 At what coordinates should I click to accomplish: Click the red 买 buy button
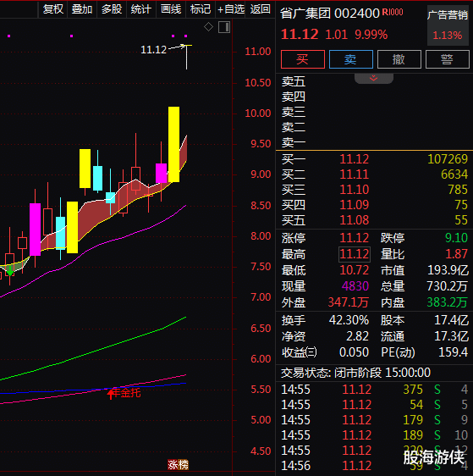(303, 59)
